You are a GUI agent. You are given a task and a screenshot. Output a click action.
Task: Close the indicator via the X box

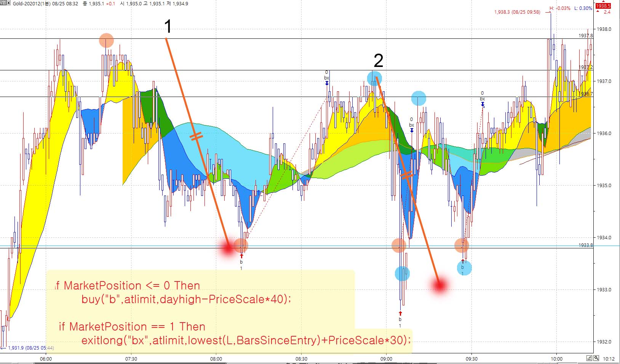(9, 3)
